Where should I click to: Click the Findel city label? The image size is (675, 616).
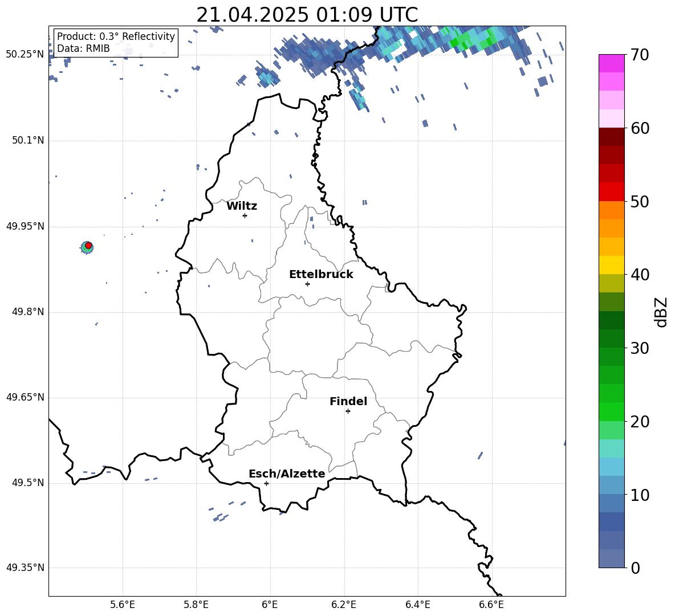(x=348, y=401)
